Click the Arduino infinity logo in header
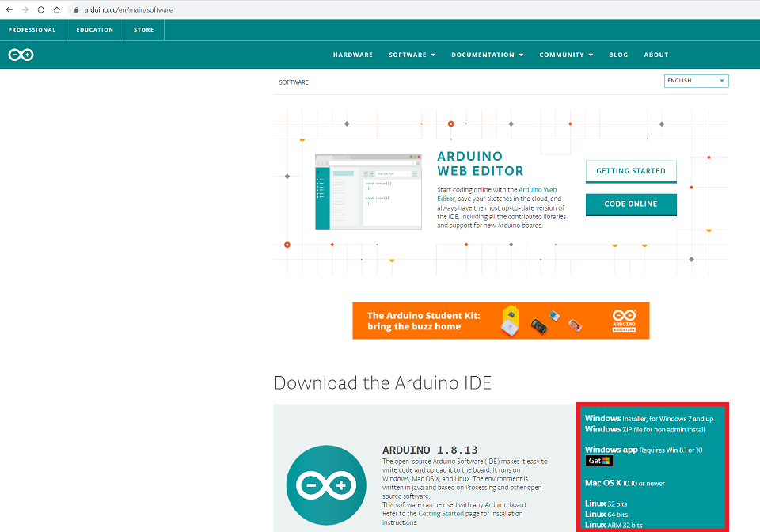760x532 pixels. click(x=21, y=55)
